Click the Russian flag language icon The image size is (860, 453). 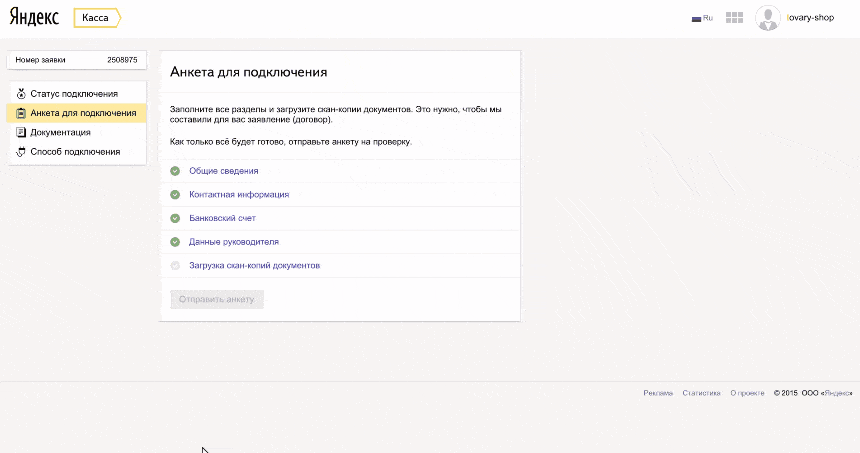pos(697,18)
